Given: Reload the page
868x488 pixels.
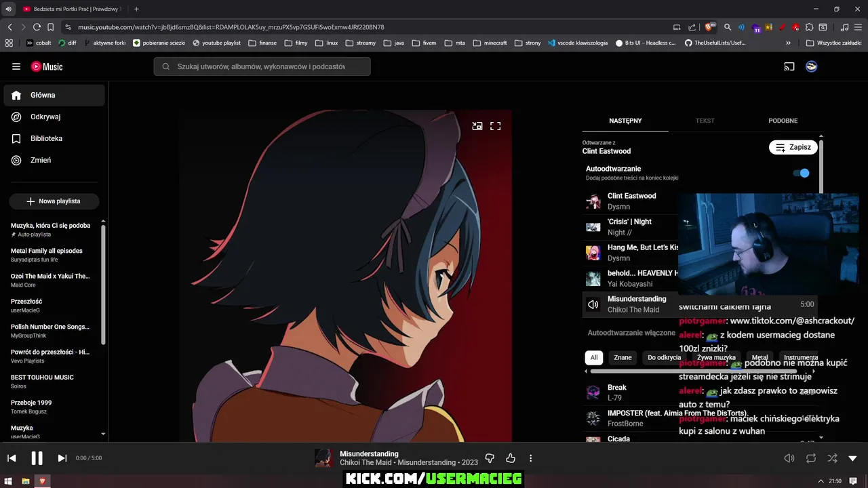Looking at the screenshot, I should (37, 27).
